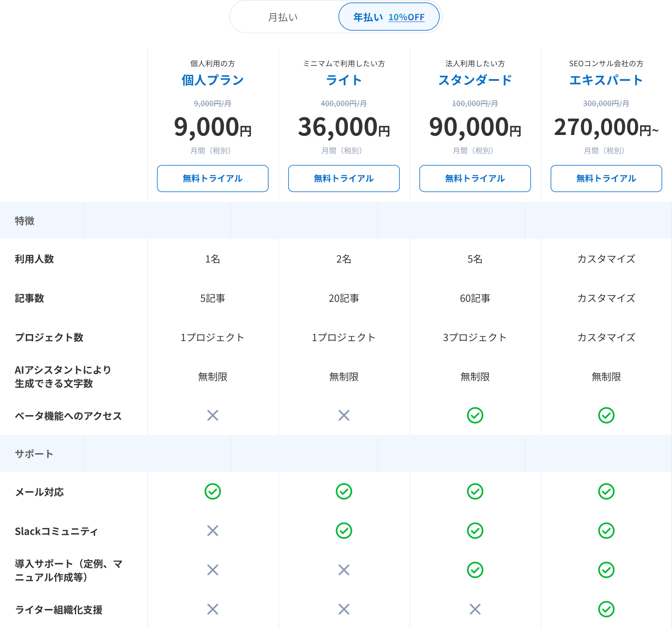The height and width of the screenshot is (629, 672).
Task: Click the 270,000円~ price for エキスパート
Action: pos(606,127)
